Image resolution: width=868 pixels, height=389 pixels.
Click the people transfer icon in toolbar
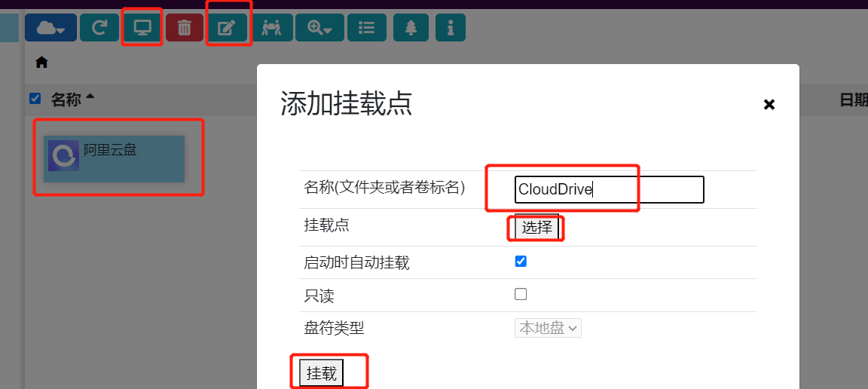point(270,28)
